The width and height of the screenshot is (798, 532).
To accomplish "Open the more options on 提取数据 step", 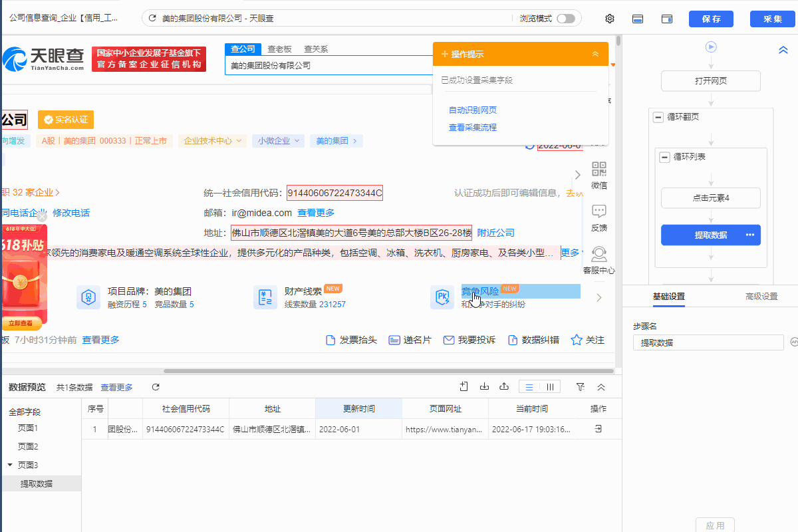I will point(750,235).
